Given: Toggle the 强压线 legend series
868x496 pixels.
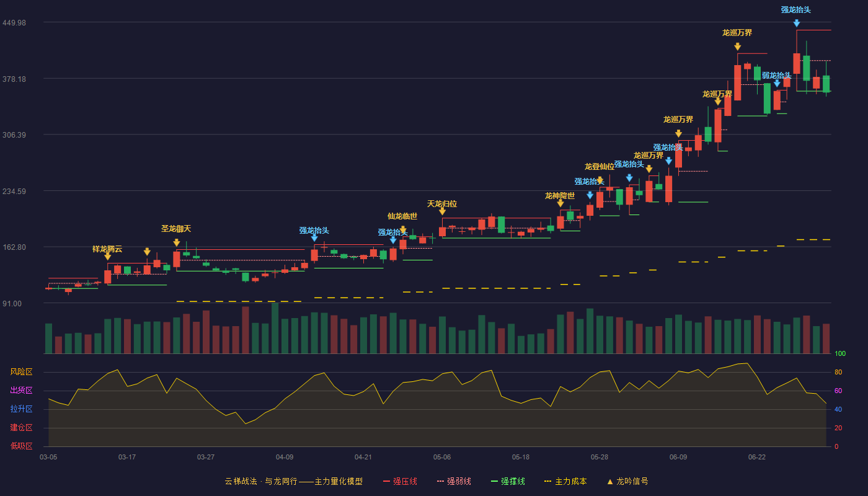Looking at the screenshot, I should (x=400, y=481).
